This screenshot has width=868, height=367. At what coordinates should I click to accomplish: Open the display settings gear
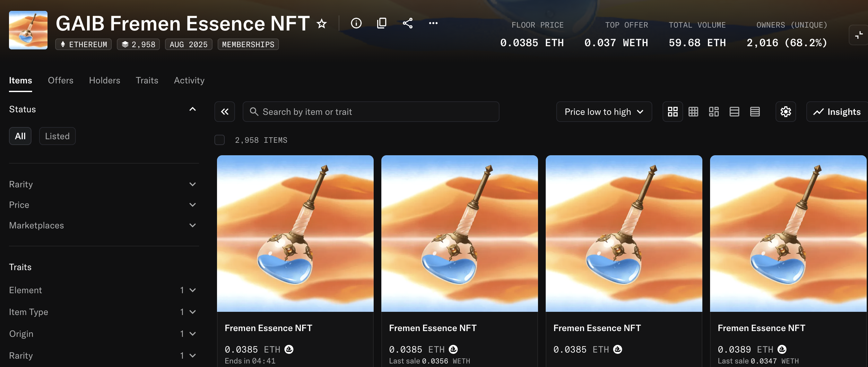coord(786,112)
